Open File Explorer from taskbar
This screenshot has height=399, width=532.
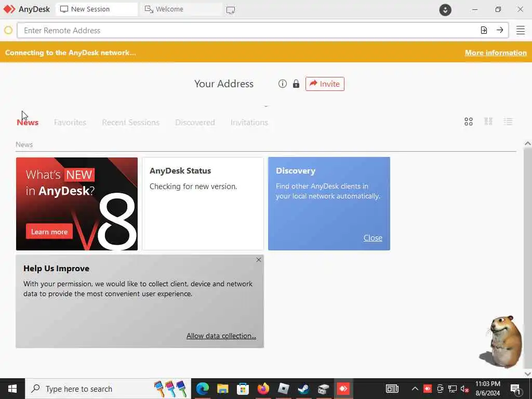(222, 389)
